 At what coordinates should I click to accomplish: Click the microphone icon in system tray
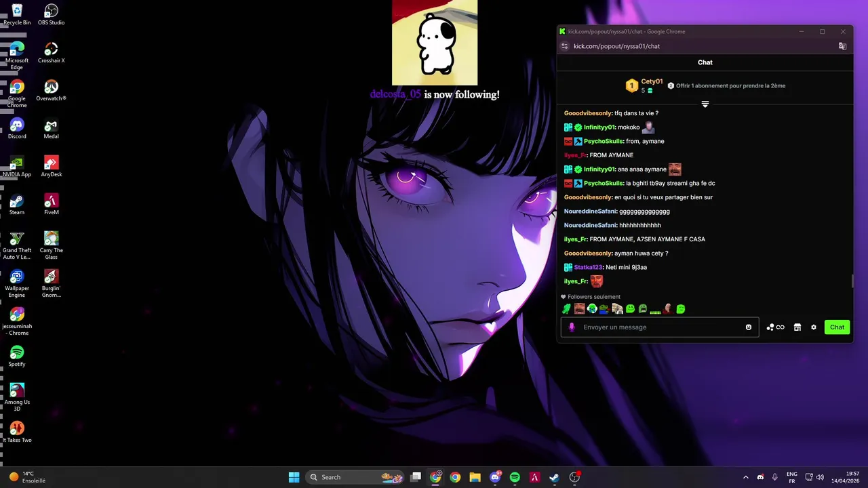coord(775,477)
